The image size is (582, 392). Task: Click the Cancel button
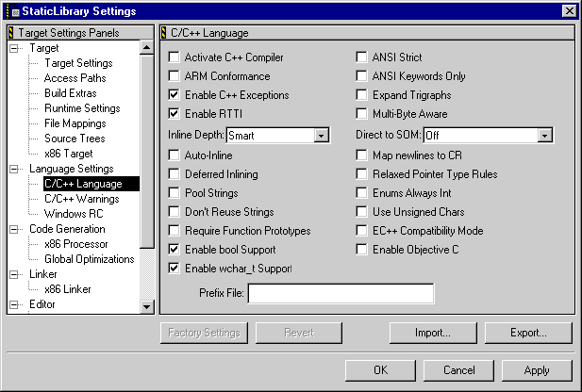tap(458, 370)
